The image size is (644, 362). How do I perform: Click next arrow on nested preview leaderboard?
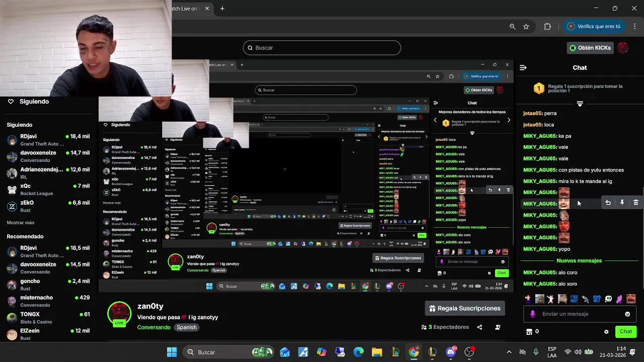click(x=509, y=120)
